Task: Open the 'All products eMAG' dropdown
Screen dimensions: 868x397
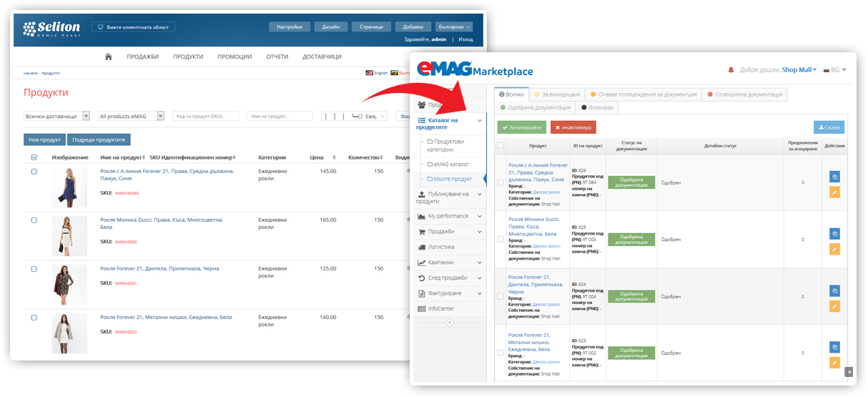Action: click(131, 116)
